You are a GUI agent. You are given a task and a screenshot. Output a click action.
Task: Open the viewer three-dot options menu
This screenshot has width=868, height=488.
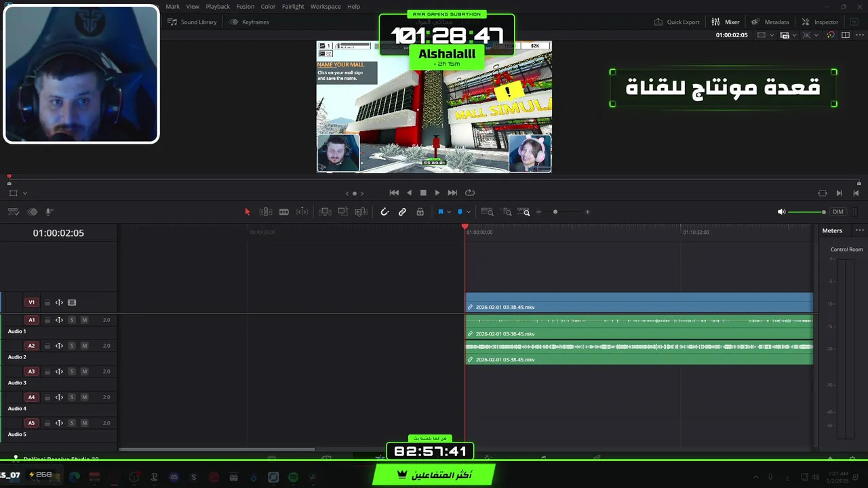coord(860,35)
